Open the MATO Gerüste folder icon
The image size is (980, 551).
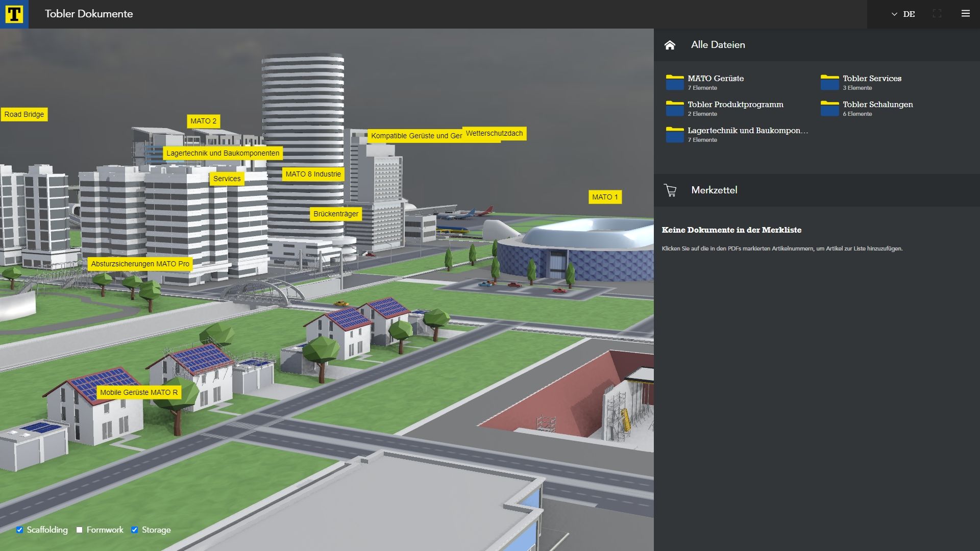point(674,82)
